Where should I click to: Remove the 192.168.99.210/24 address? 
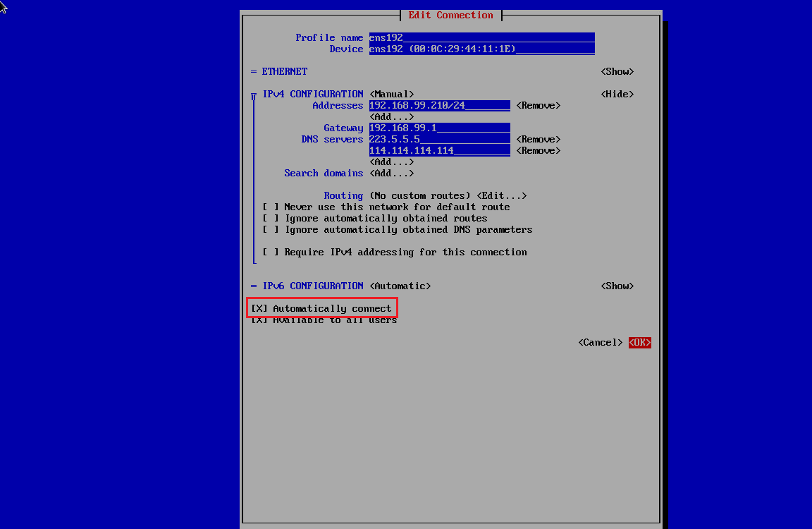point(538,105)
